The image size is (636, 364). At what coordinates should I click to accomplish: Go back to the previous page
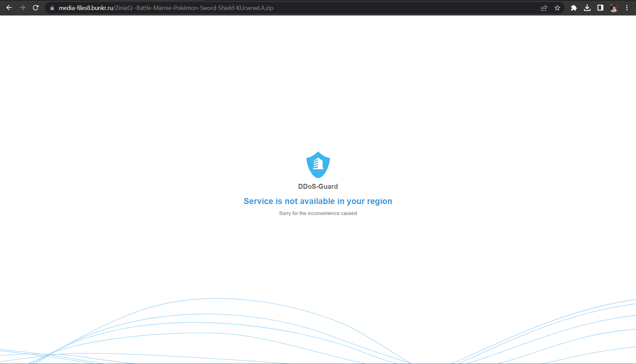coord(9,8)
